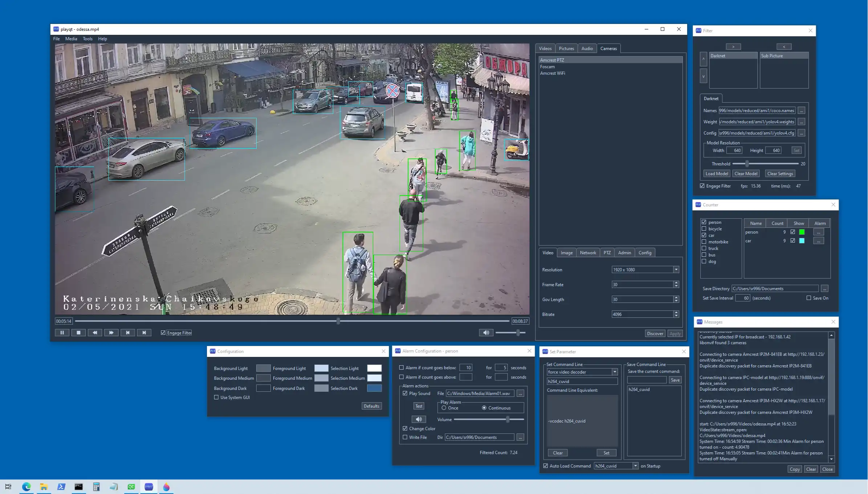
Task: Enable the bicycle checkbox in Counter
Action: click(x=704, y=229)
